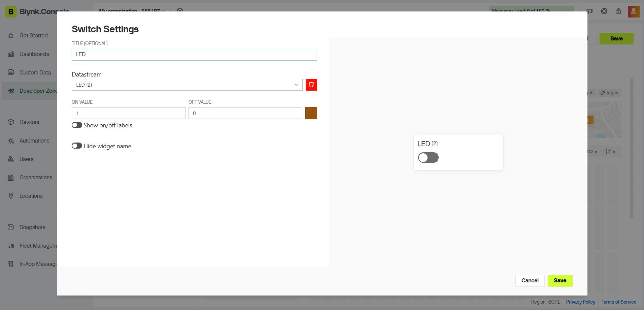
Task: Go to Snapshots menu item
Action: coord(32,227)
